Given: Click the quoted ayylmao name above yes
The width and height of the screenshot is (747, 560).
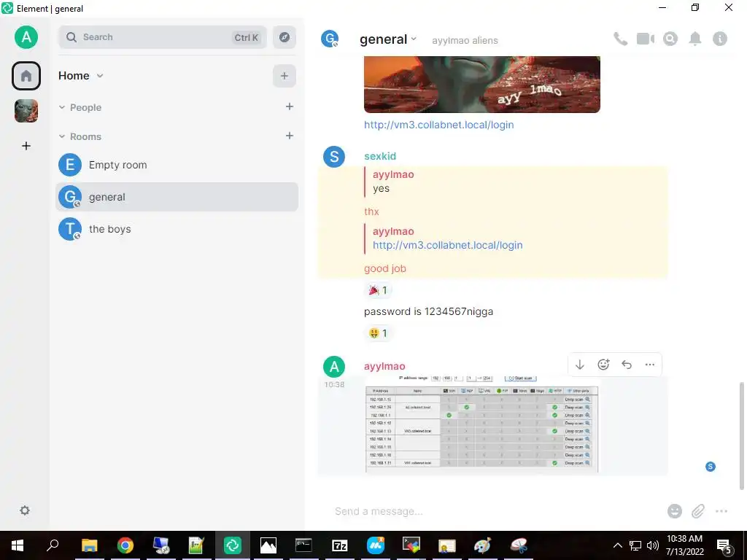Looking at the screenshot, I should 393,174.
